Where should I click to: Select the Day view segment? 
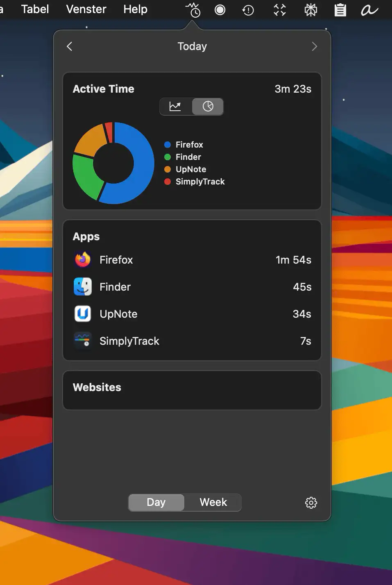[x=156, y=503]
